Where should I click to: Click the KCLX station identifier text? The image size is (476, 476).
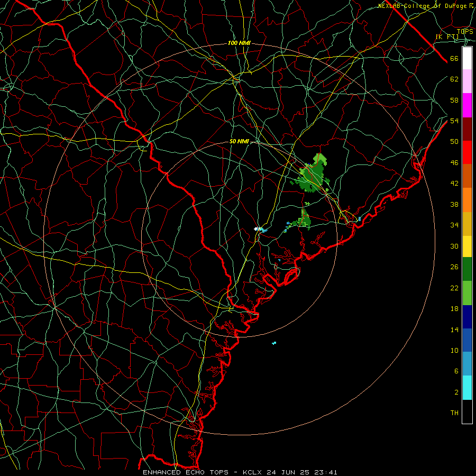point(253,472)
